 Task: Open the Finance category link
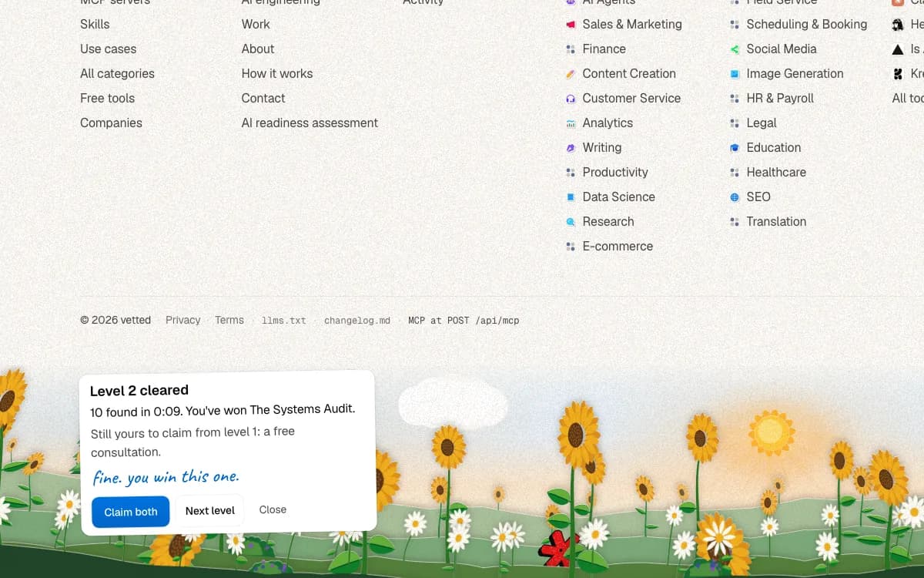604,49
